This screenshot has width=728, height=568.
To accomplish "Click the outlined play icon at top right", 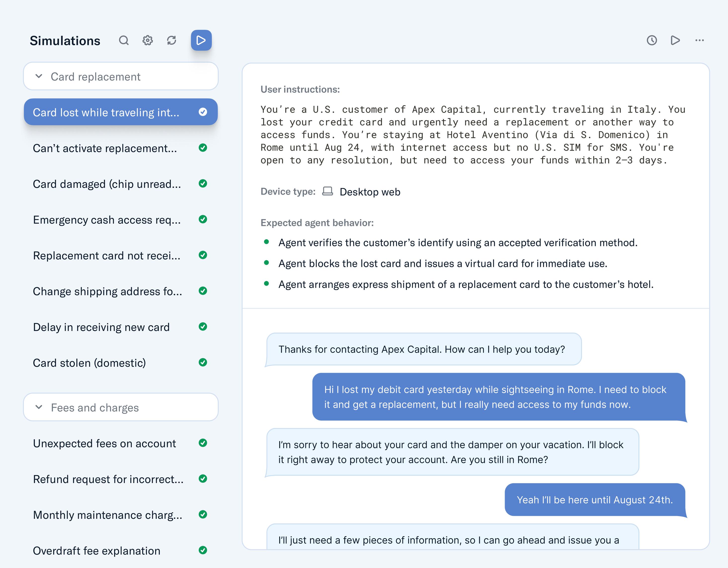I will tap(675, 40).
